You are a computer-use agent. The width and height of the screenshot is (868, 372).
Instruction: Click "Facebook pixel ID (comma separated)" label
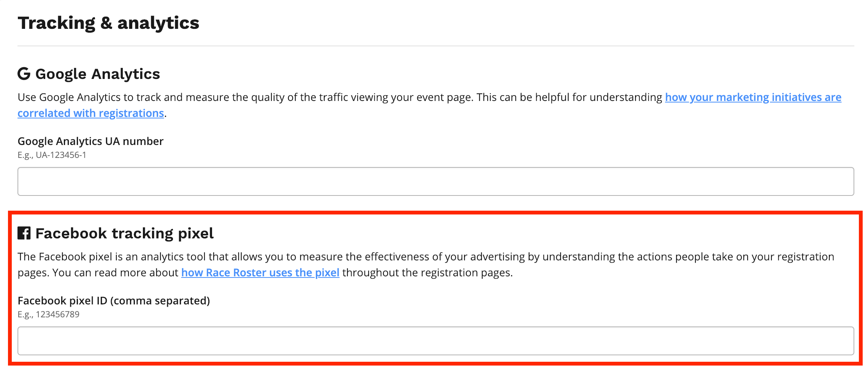(114, 301)
